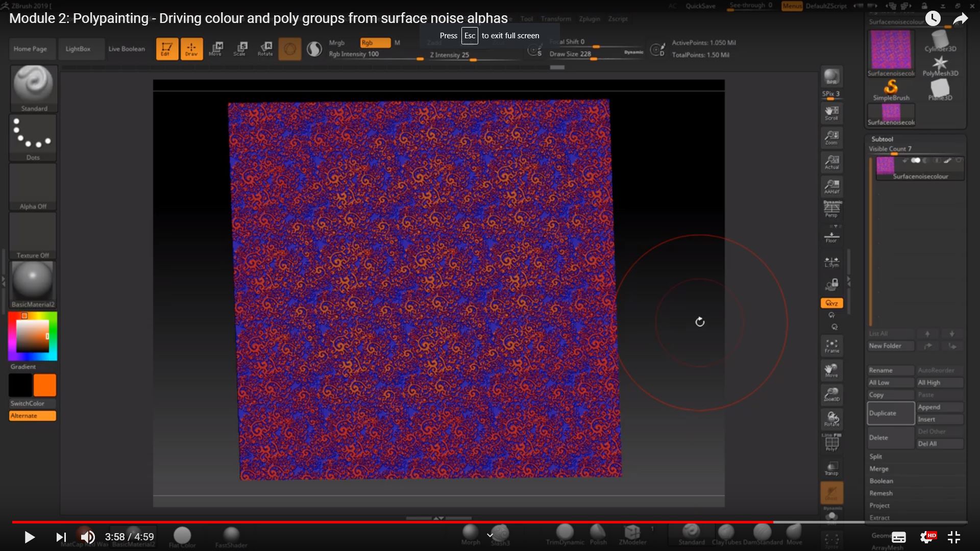Toggle Persp perspective view
The width and height of the screenshot is (980, 551).
[x=831, y=209]
